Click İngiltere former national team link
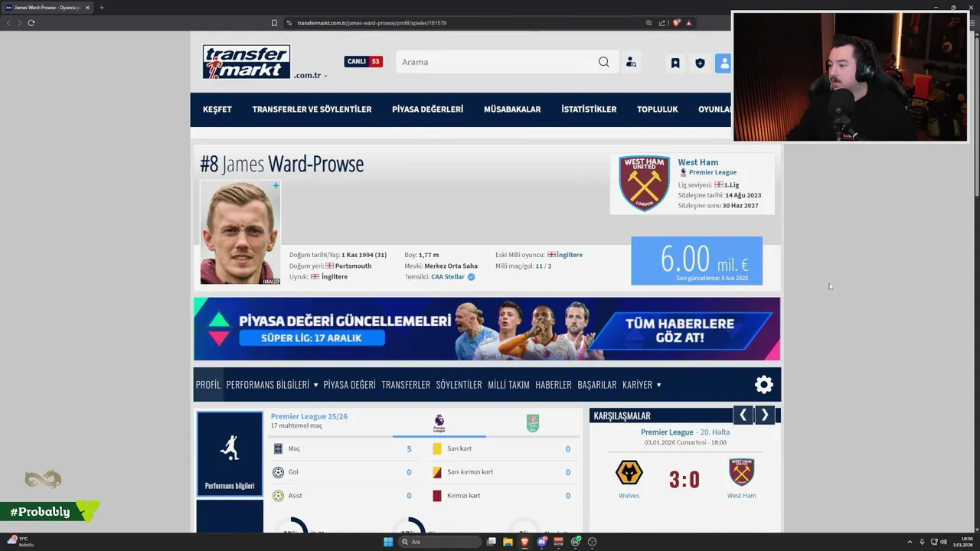The height and width of the screenshot is (551, 980). (570, 255)
